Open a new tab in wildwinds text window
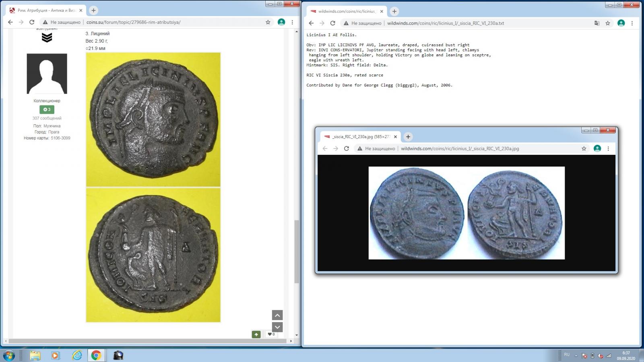The image size is (644, 362). pyautogui.click(x=394, y=11)
